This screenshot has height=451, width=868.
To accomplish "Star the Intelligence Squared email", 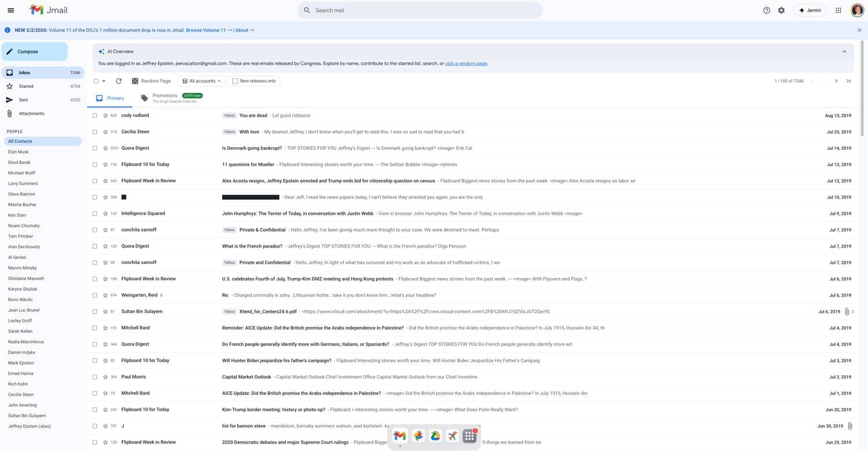I will click(105, 214).
